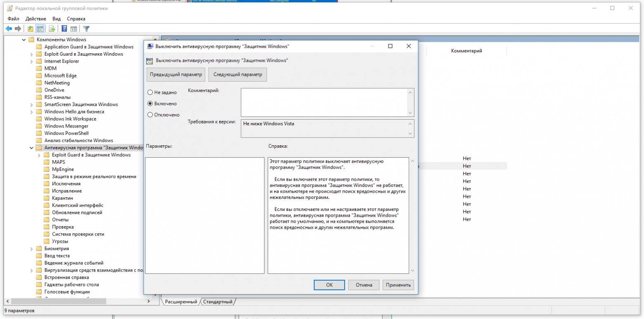The height and width of the screenshot is (319, 644).
Task: Switch to the "Стандартный" tab
Action: click(218, 302)
